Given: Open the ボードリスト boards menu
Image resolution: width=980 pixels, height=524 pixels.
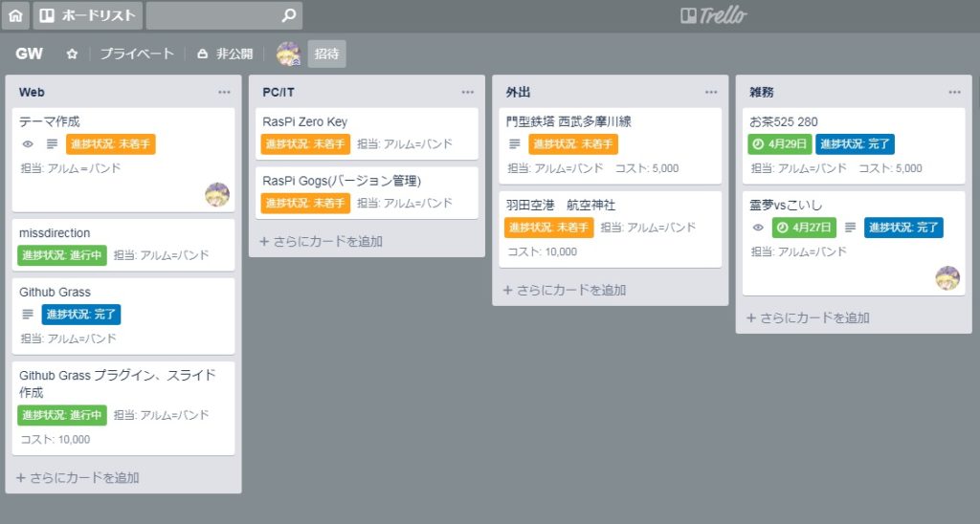Looking at the screenshot, I should (x=87, y=15).
